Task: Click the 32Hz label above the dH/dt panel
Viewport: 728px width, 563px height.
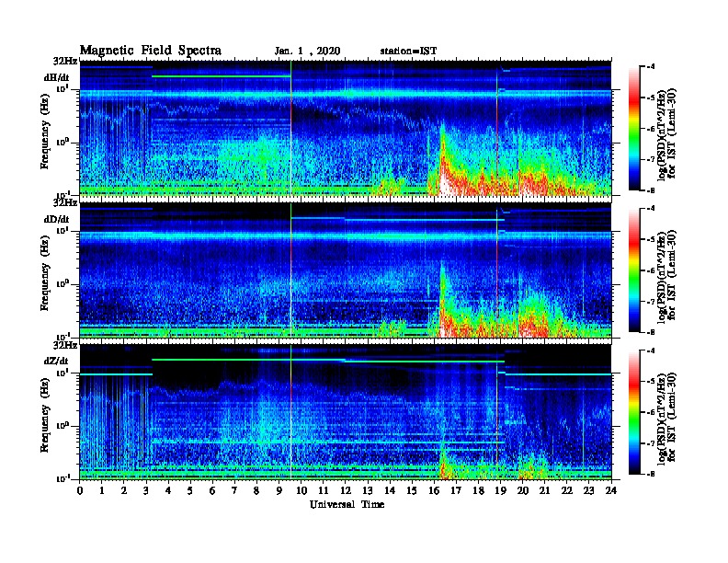Action: [65, 62]
